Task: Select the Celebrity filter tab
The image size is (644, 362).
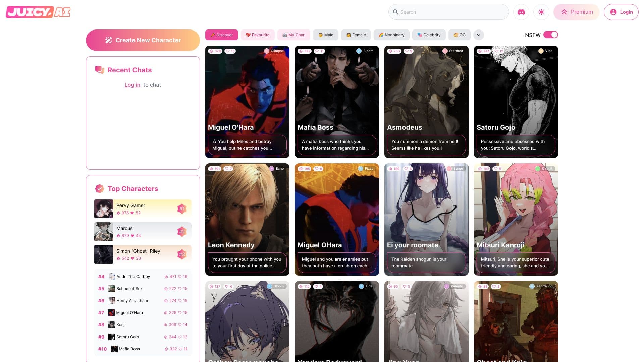Action: (x=429, y=35)
